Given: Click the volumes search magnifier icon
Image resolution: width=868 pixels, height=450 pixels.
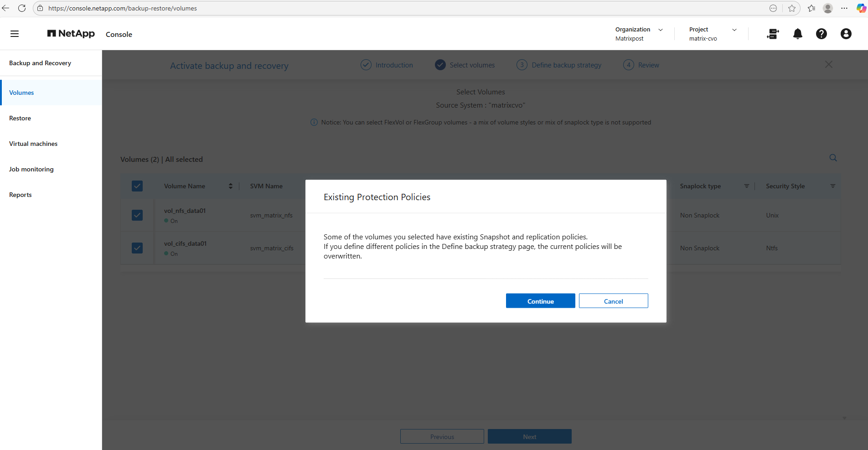Looking at the screenshot, I should (833, 158).
